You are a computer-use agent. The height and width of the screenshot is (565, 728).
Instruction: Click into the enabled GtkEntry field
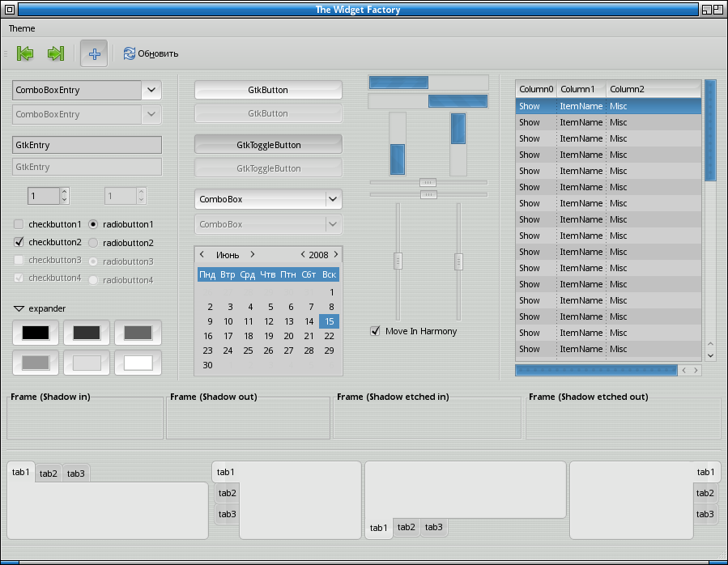pyautogui.click(x=87, y=145)
